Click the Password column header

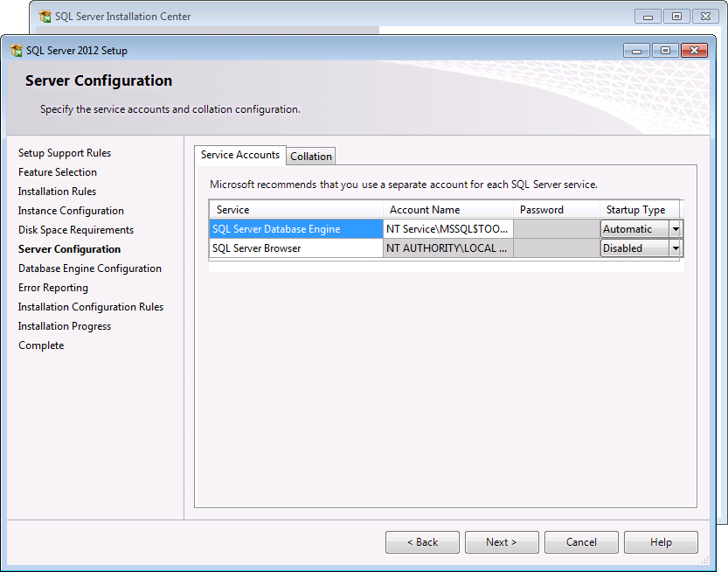point(557,210)
